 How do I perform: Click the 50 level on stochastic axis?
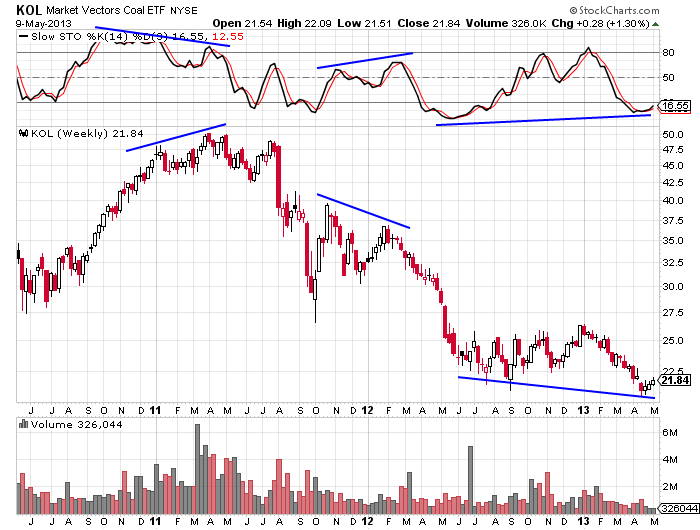pyautogui.click(x=668, y=78)
